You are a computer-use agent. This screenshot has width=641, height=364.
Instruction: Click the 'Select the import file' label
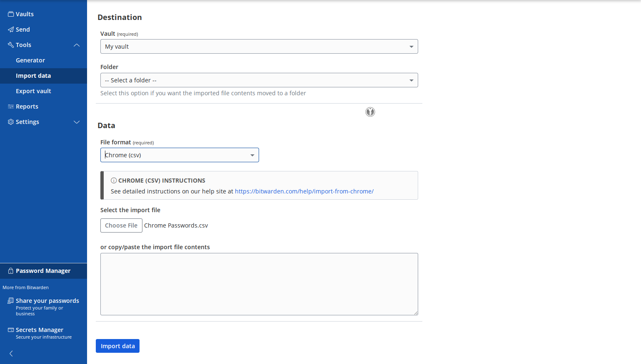pos(130,210)
